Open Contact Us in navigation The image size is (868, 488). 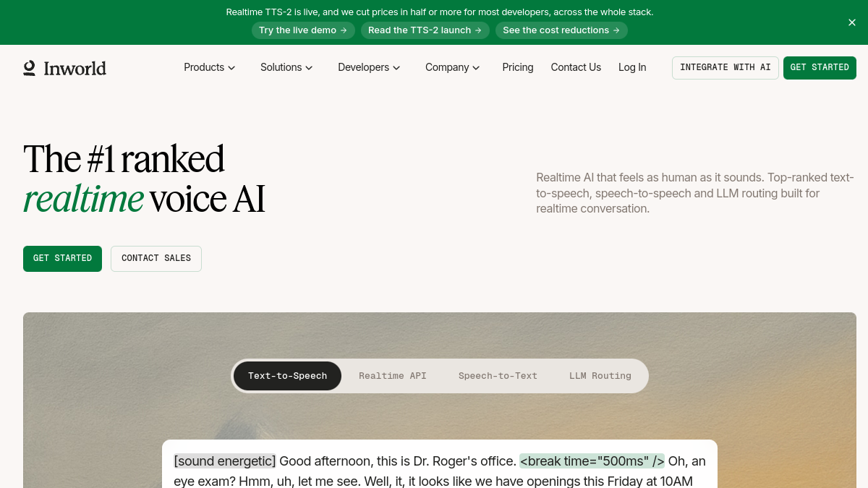[576, 67]
